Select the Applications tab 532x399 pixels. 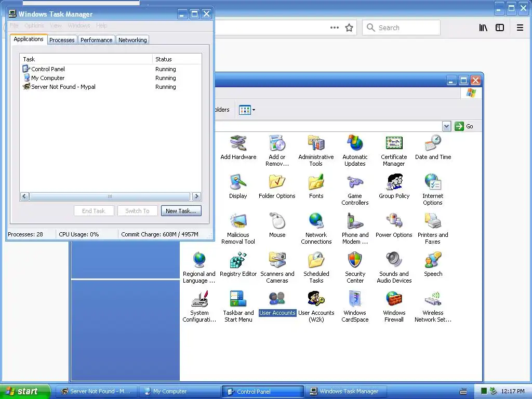(x=29, y=39)
